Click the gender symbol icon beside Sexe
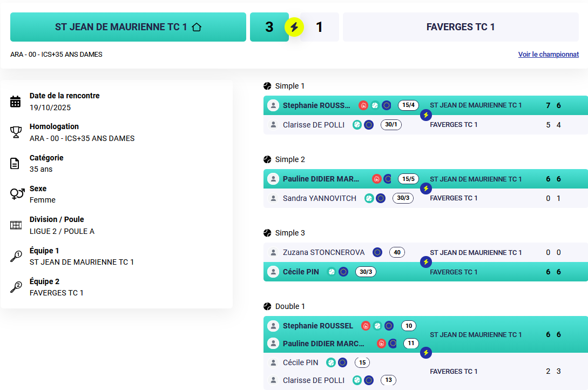This screenshot has width=588, height=390. [17, 194]
